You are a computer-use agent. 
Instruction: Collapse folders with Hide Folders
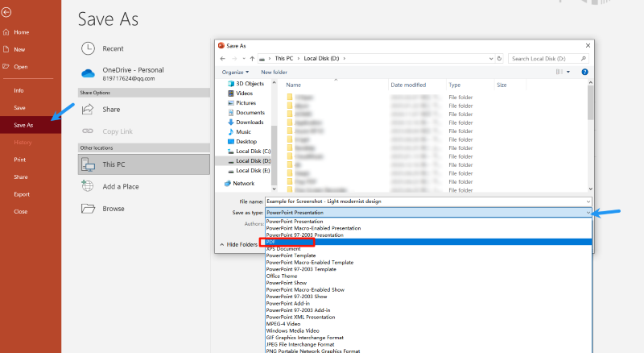(x=238, y=245)
